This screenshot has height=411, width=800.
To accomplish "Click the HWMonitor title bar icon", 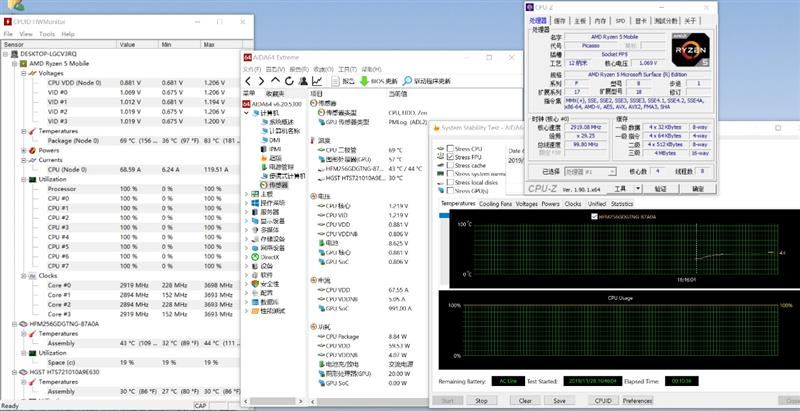I will point(8,21).
